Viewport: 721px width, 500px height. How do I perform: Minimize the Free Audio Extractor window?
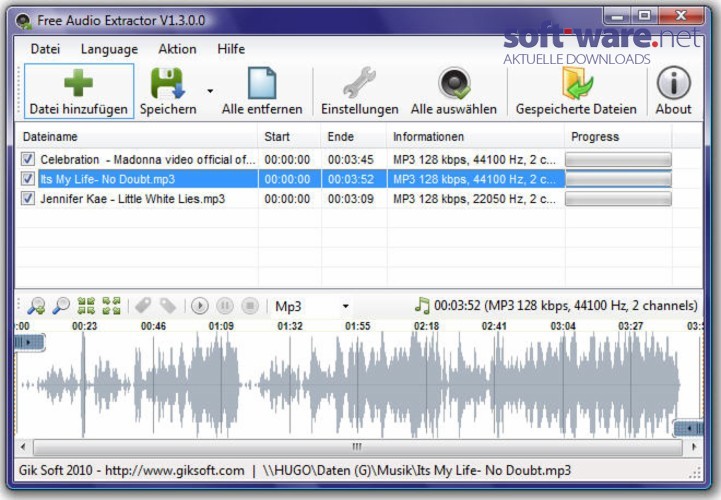617,17
